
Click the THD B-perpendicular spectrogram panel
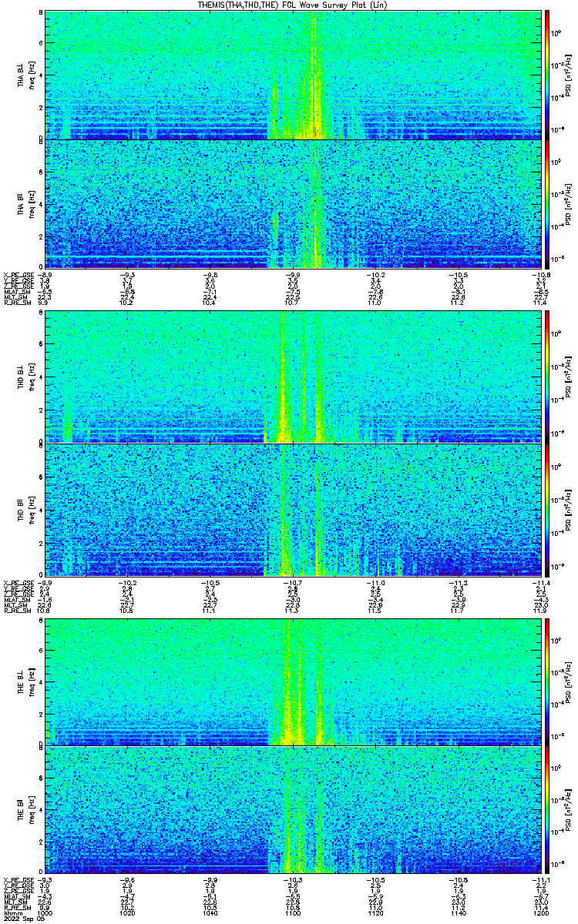[x=291, y=377]
